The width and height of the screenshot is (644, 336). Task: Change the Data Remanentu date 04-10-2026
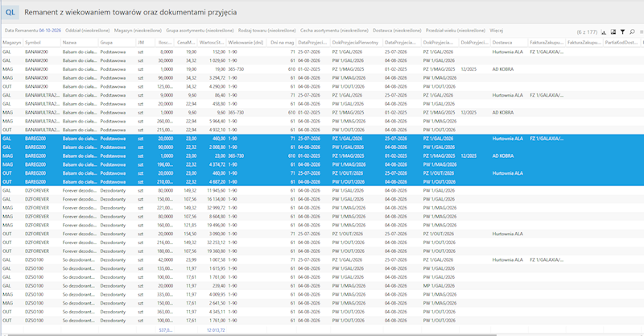(50, 31)
